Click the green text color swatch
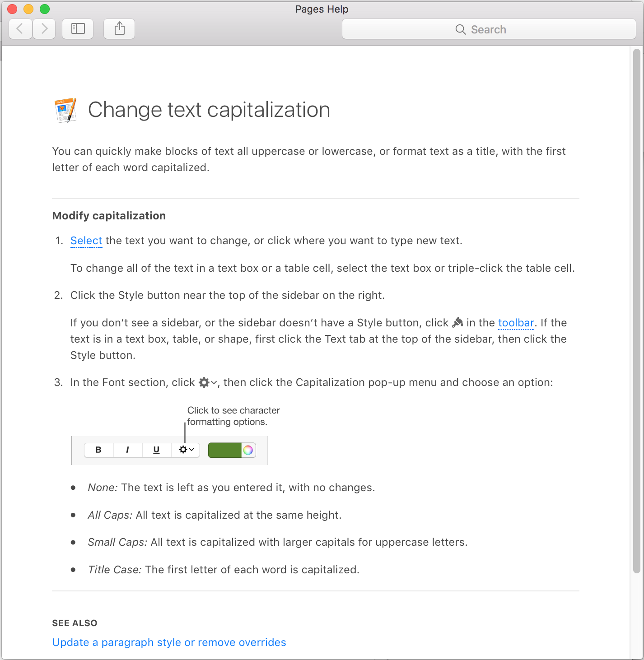 coord(224,450)
